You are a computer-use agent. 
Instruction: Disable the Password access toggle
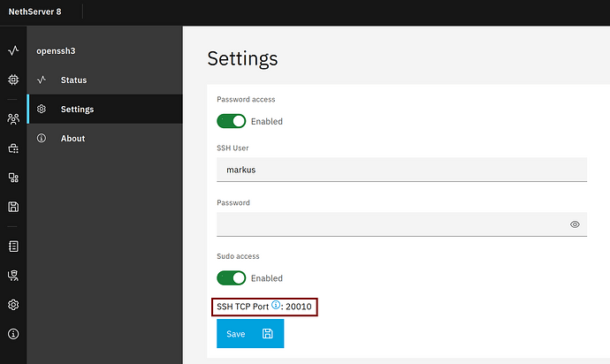click(x=232, y=120)
